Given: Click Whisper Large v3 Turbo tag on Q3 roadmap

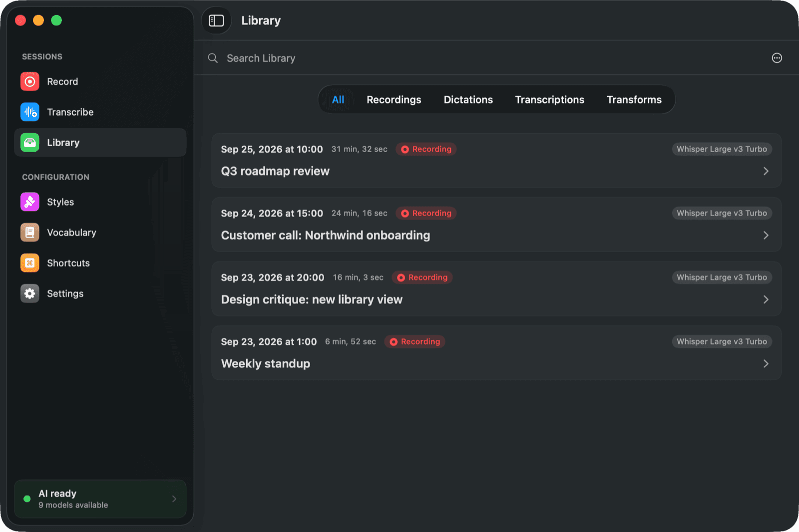Looking at the screenshot, I should pos(722,149).
